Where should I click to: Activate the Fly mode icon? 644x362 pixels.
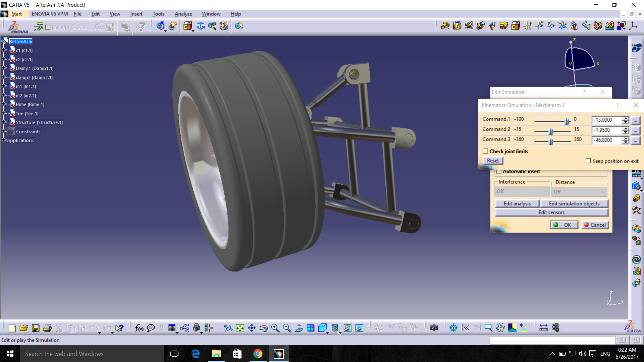(x=228, y=328)
